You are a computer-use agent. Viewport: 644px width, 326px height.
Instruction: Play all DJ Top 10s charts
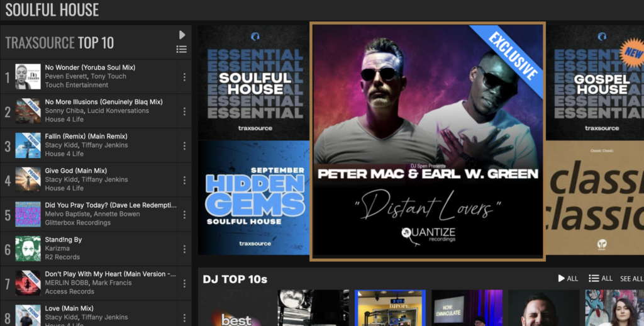[567, 278]
